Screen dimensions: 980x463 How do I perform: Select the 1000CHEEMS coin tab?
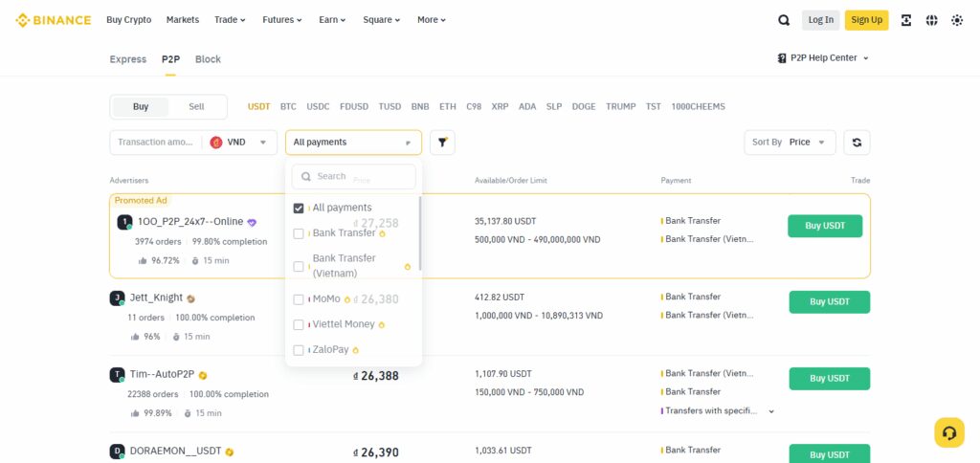point(698,107)
